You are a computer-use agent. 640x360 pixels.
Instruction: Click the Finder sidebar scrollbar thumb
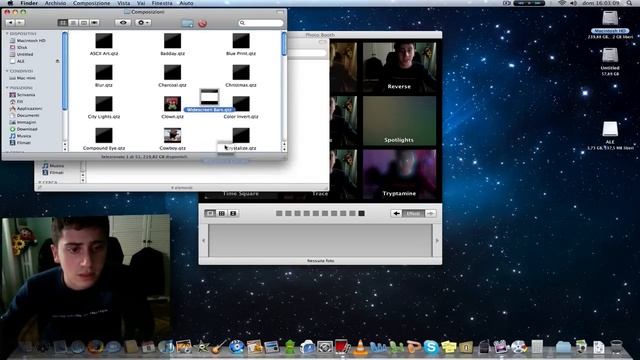pos(64,71)
